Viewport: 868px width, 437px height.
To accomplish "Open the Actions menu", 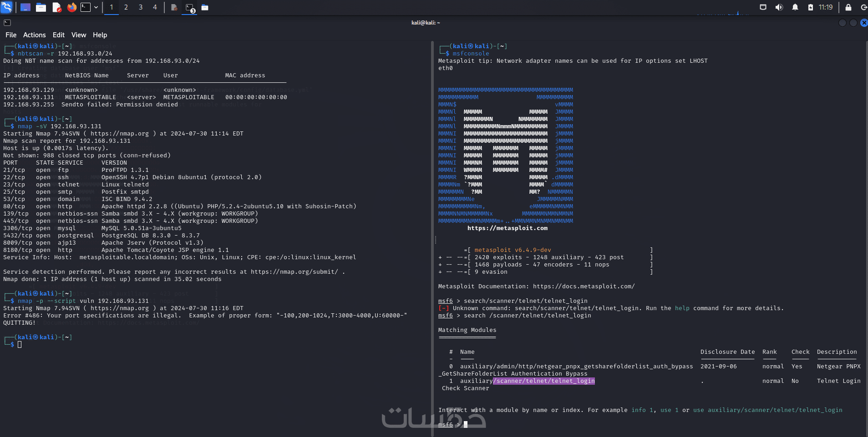I will pos(35,35).
